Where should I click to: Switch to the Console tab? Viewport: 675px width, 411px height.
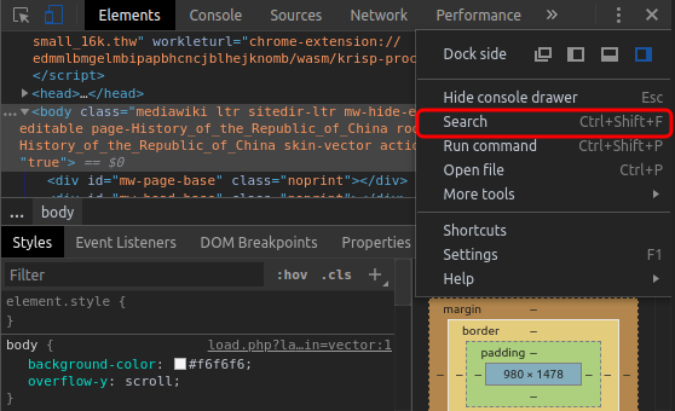coord(215,15)
